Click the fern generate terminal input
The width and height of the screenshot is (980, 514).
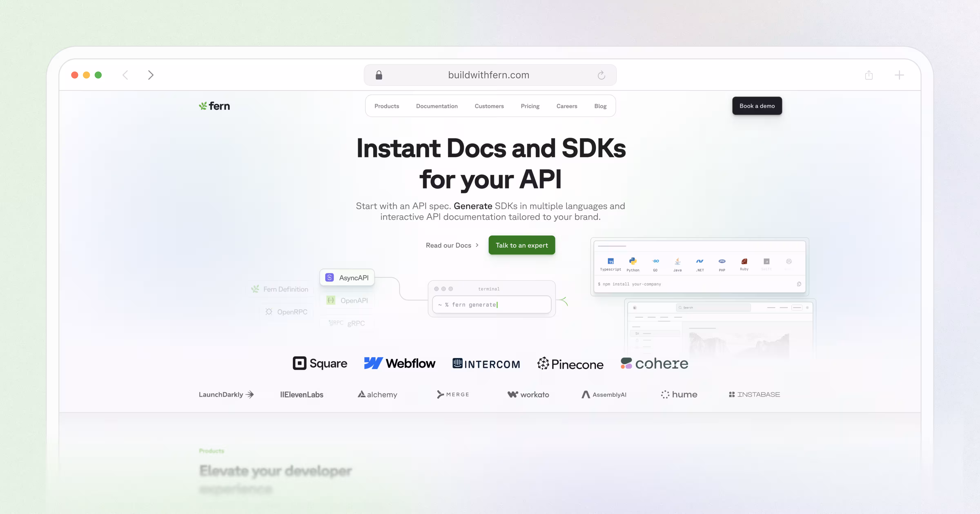[x=491, y=305]
